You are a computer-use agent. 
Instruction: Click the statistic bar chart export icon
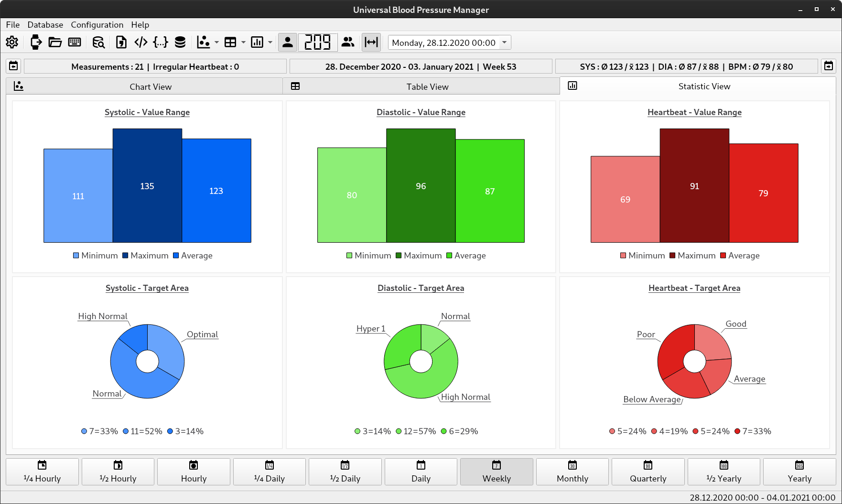(x=257, y=43)
